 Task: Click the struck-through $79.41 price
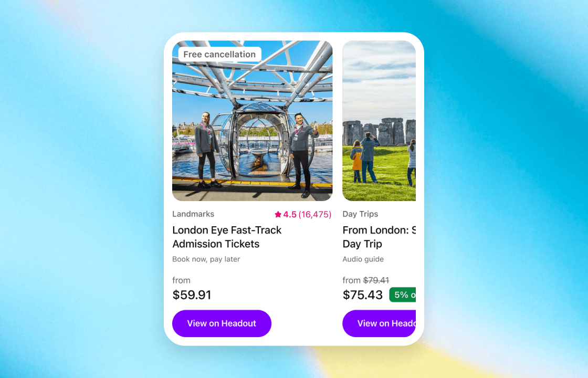376,280
